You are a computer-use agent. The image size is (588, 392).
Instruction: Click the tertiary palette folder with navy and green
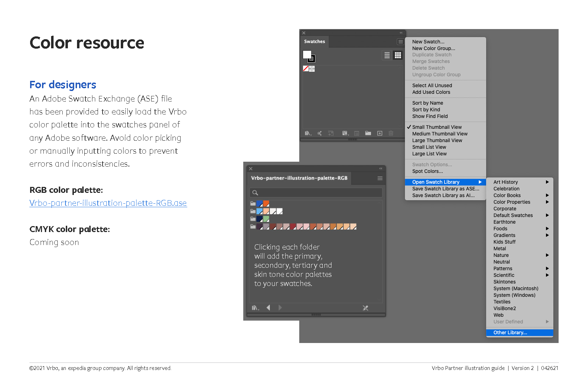click(x=253, y=219)
